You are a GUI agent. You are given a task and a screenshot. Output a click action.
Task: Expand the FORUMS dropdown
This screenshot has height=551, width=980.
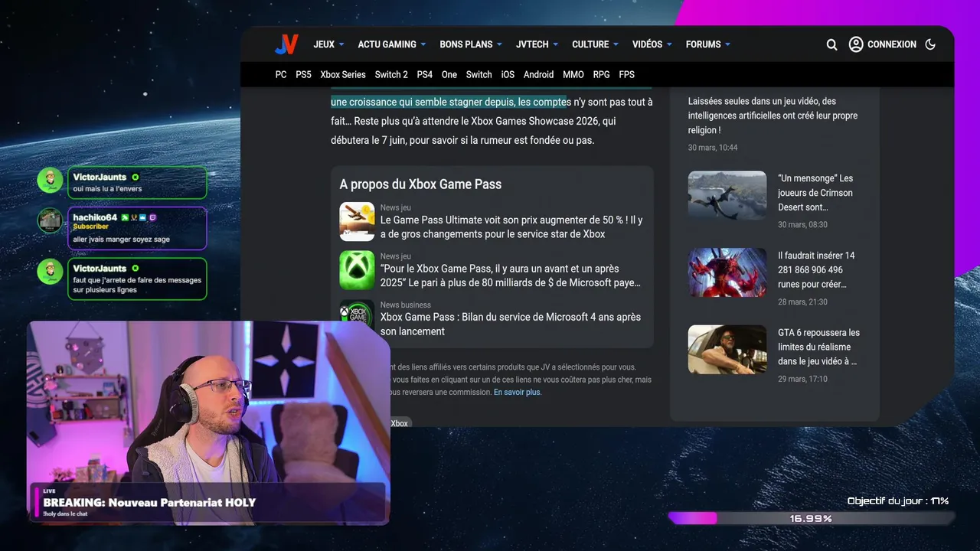[708, 44]
